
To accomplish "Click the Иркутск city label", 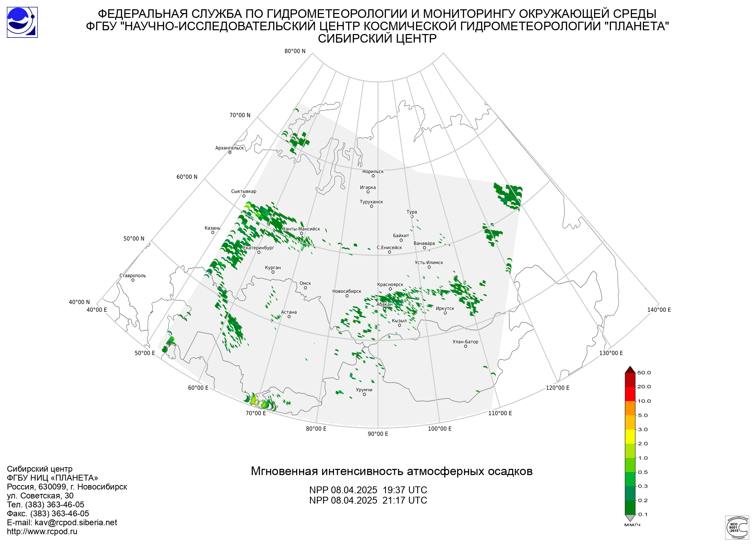I will click(x=445, y=309).
